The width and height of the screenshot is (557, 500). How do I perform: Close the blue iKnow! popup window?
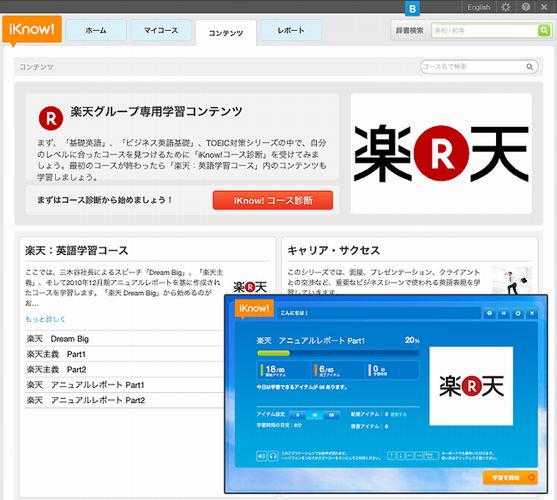click(532, 313)
